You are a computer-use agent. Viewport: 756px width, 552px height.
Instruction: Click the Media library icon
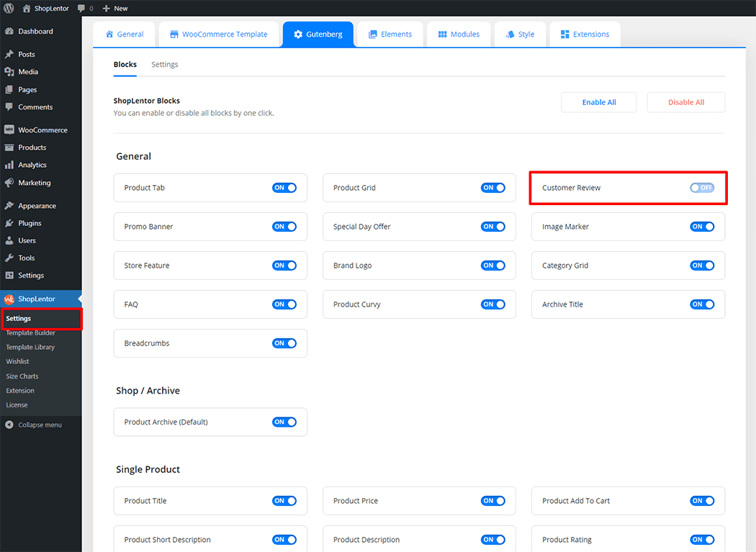coord(9,72)
